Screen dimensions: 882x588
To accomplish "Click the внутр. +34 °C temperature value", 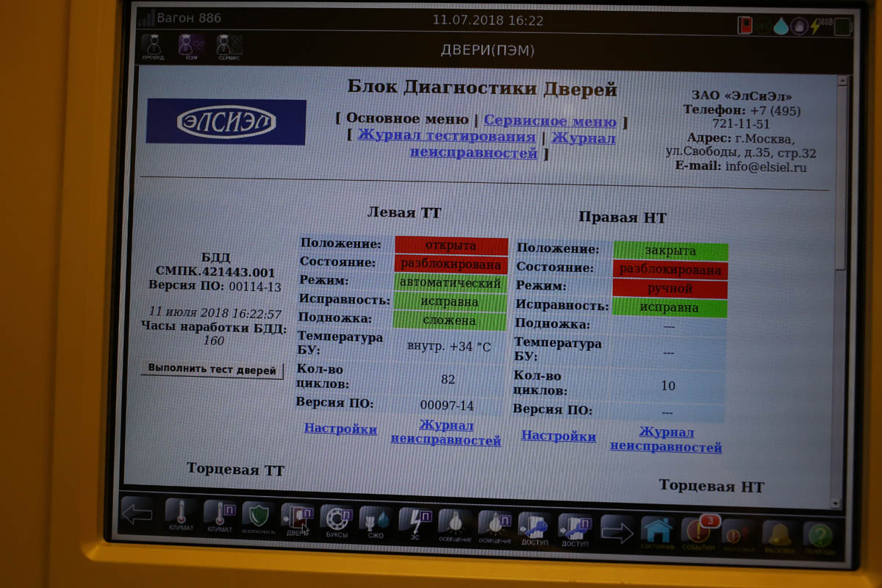I will click(449, 347).
